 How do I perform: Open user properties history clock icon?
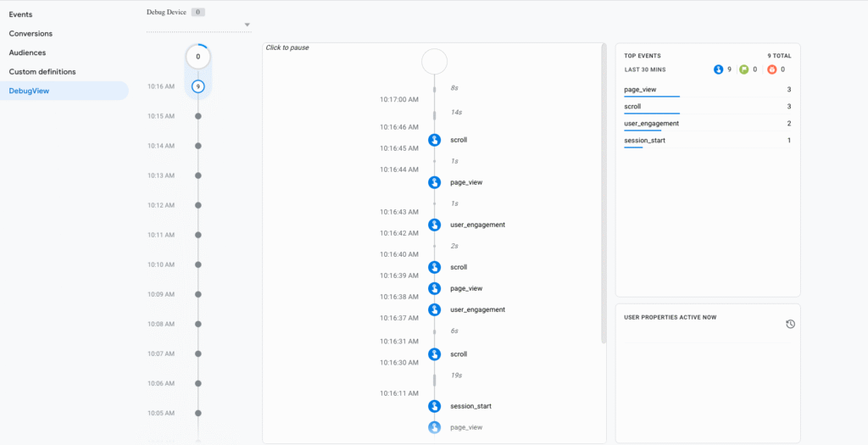point(790,324)
